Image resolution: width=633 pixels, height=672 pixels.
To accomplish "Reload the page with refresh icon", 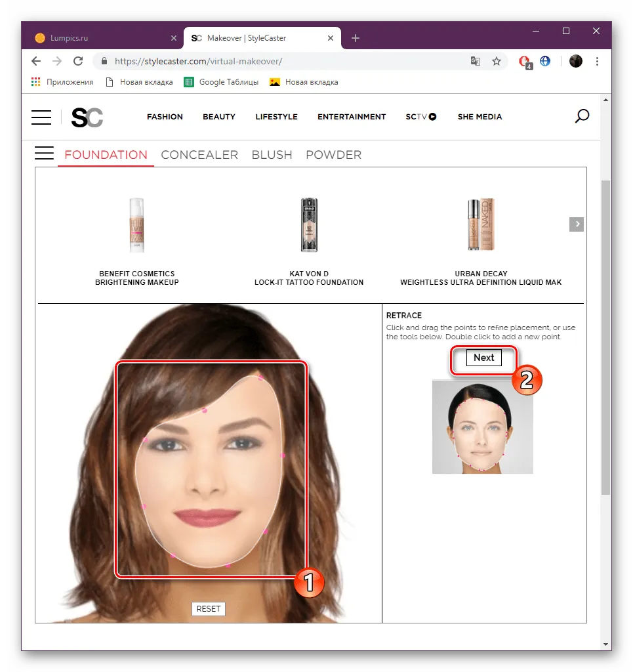I will (78, 61).
